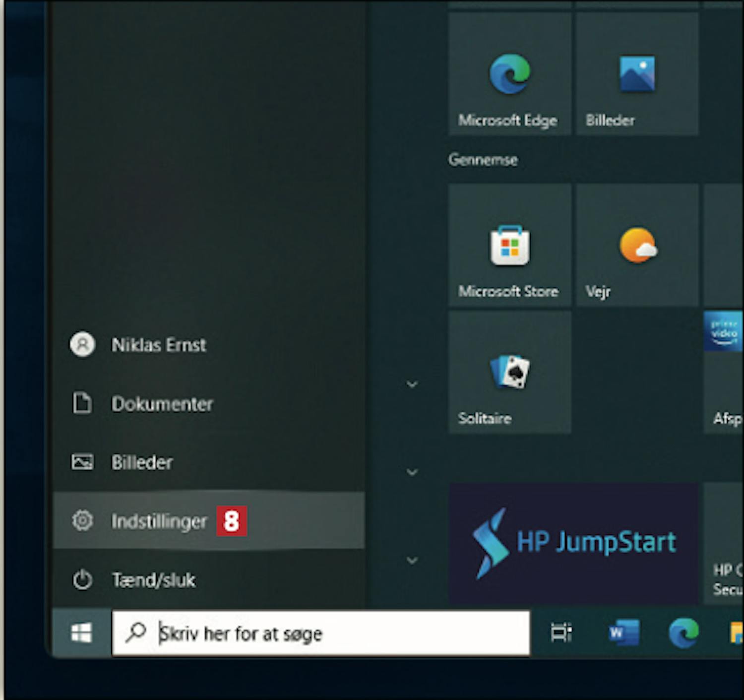Screen dimensions: 744x700
Task: Click the Task View taskbar icon
Action: click(x=561, y=633)
